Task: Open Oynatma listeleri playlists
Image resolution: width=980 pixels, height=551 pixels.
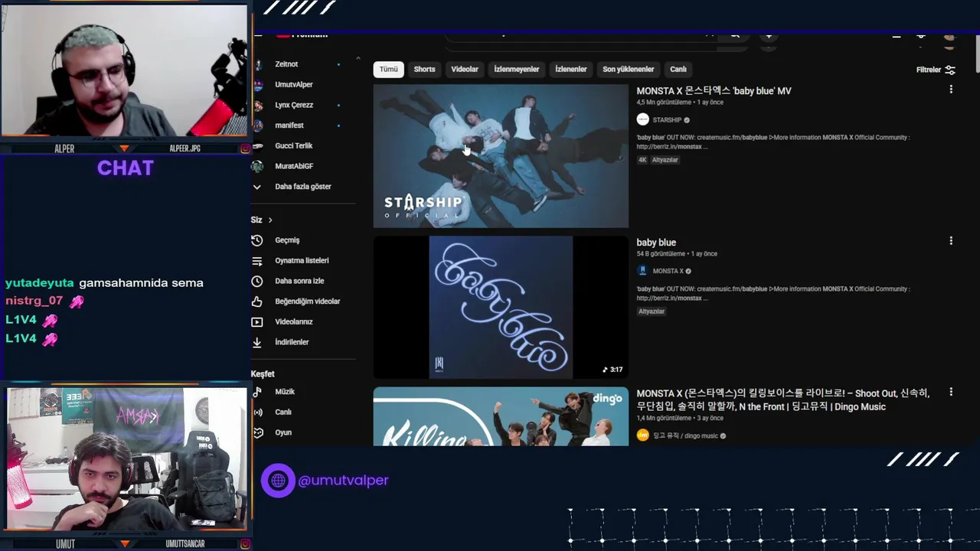Action: [302, 261]
